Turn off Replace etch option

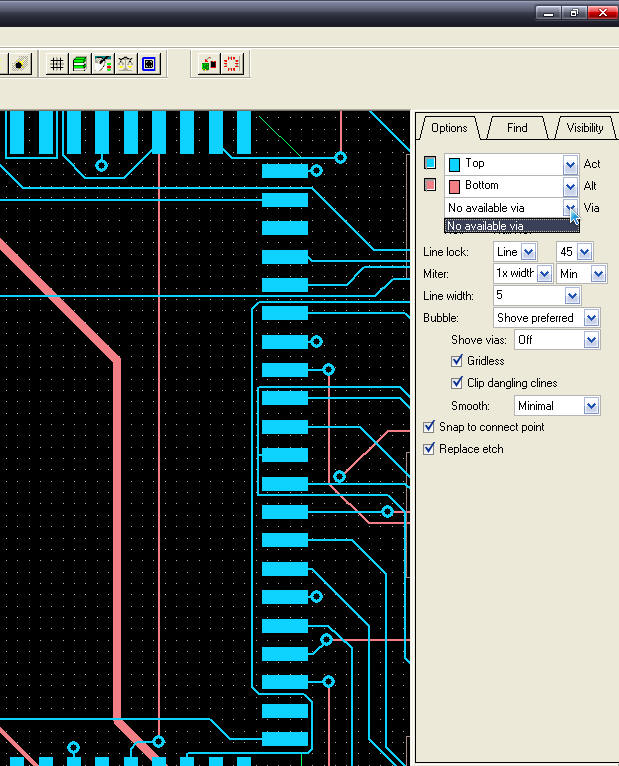[430, 449]
